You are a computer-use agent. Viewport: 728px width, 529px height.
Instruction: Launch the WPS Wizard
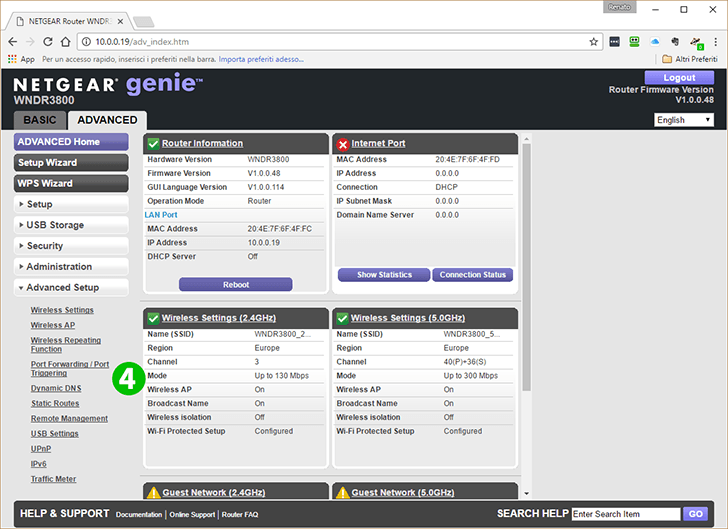71,183
